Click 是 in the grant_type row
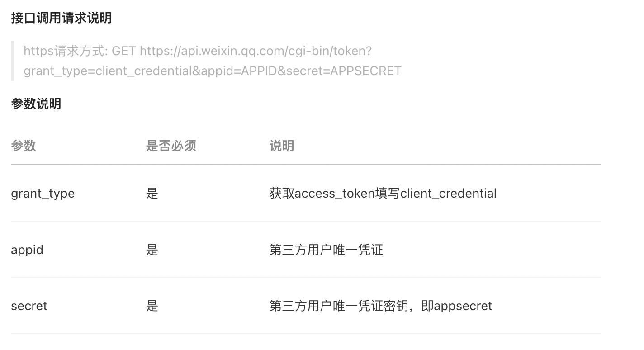 [x=152, y=194]
